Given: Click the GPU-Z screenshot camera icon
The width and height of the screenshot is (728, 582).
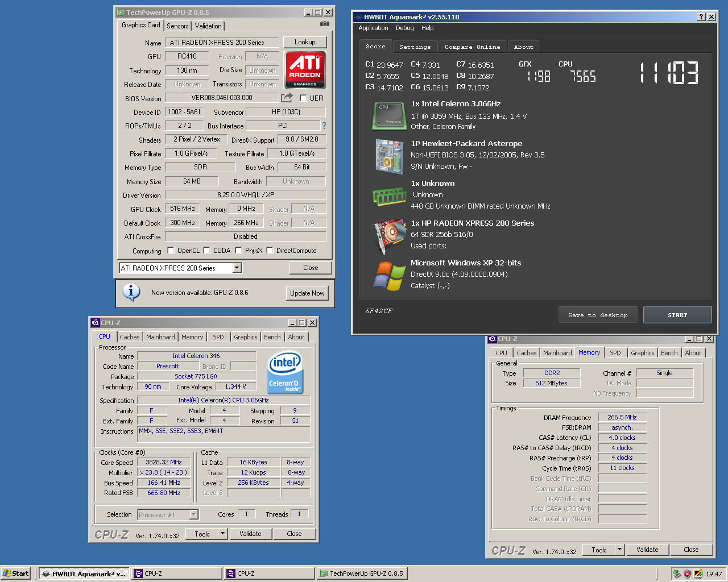Looking at the screenshot, I should pos(324,24).
